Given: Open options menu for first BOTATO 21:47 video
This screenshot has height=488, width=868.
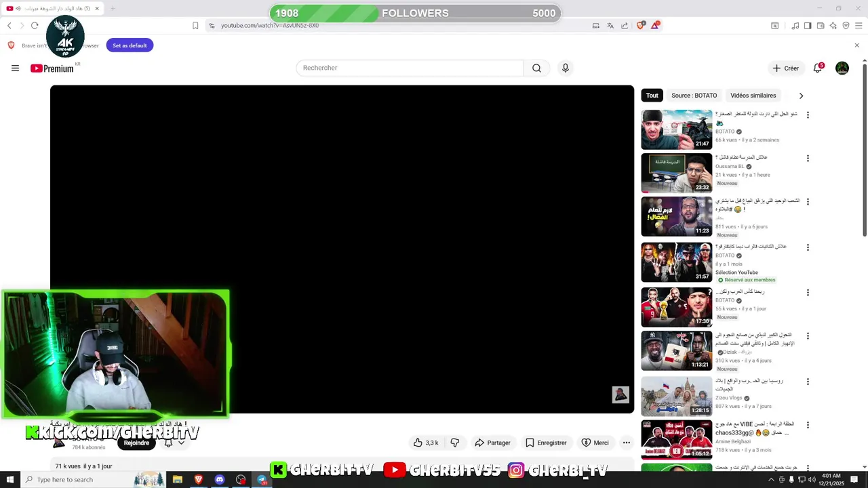Looking at the screenshot, I should pyautogui.click(x=808, y=115).
